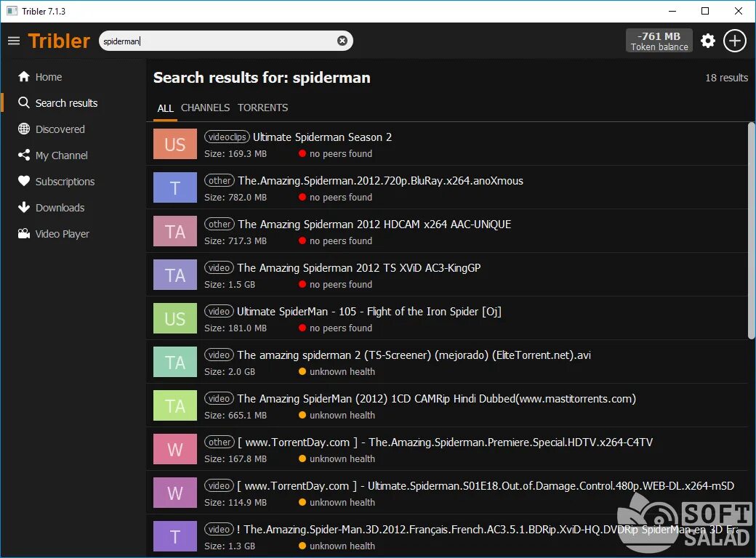Clear the search field with the X icon

(x=342, y=41)
